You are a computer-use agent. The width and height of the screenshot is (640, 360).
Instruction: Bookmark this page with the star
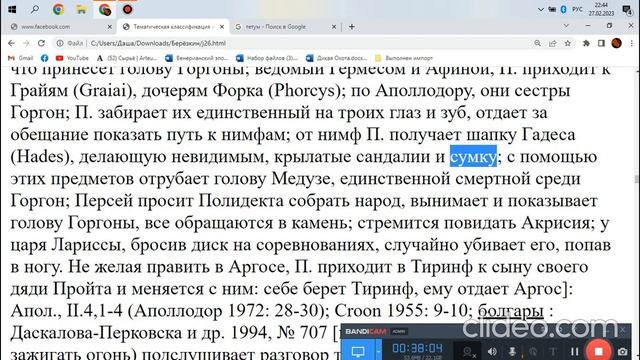[x=567, y=43]
